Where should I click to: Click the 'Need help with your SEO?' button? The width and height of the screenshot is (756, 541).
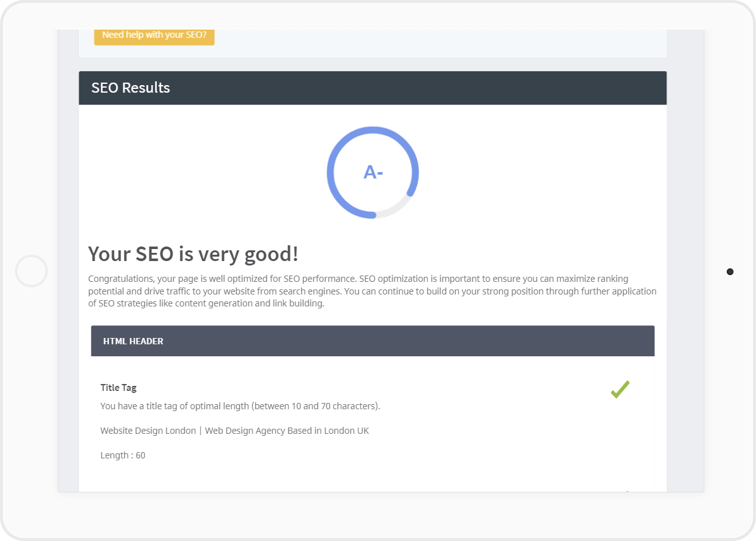154,36
